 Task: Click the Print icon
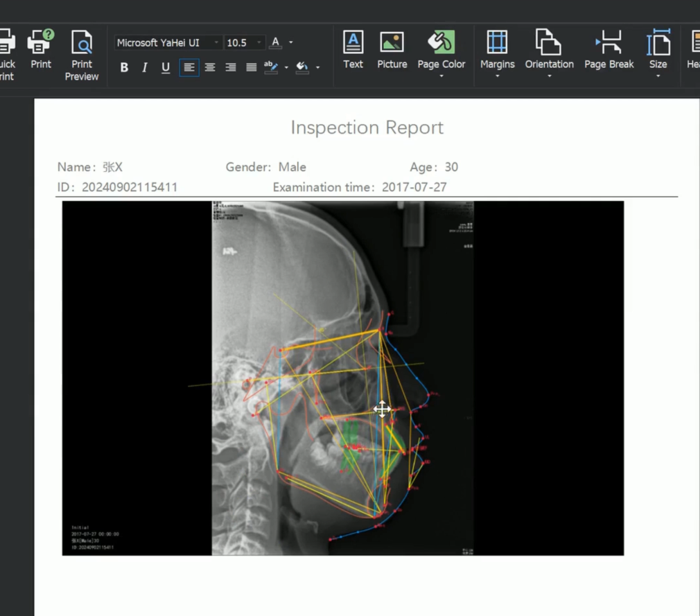(x=41, y=49)
